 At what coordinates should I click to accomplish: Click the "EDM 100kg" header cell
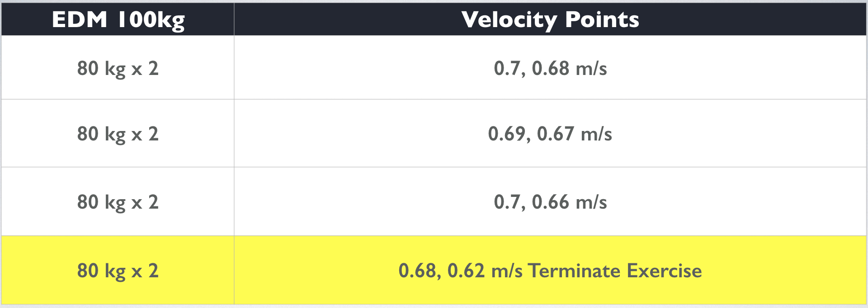click(118, 19)
